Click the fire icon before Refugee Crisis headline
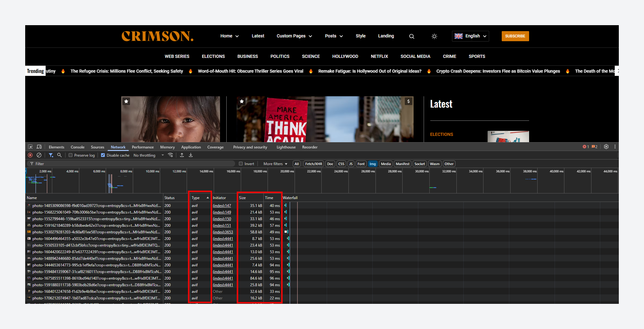This screenshot has width=644, height=329. click(x=63, y=71)
